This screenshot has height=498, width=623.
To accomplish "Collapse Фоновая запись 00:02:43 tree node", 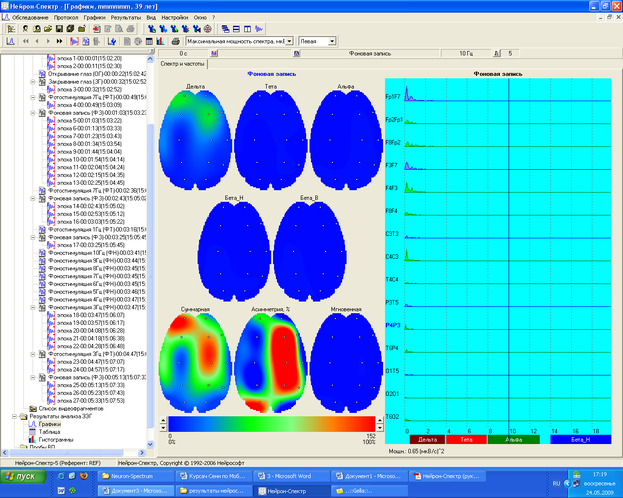I will [33, 198].
